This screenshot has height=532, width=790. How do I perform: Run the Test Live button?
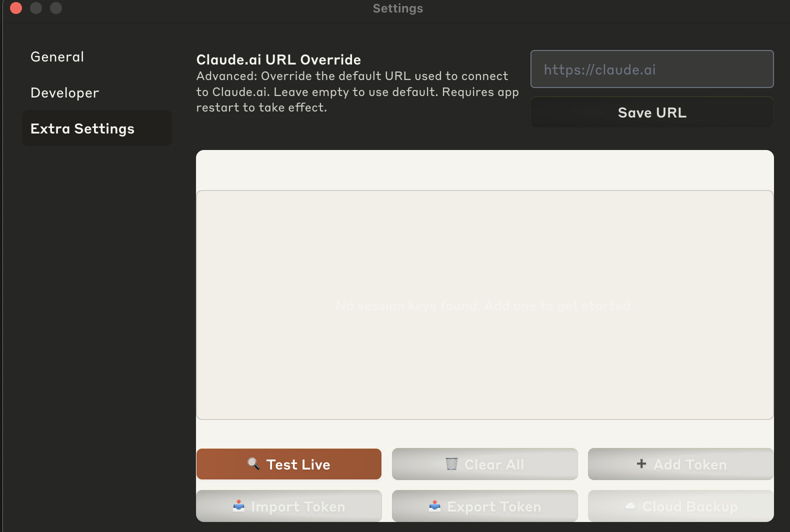click(x=289, y=464)
